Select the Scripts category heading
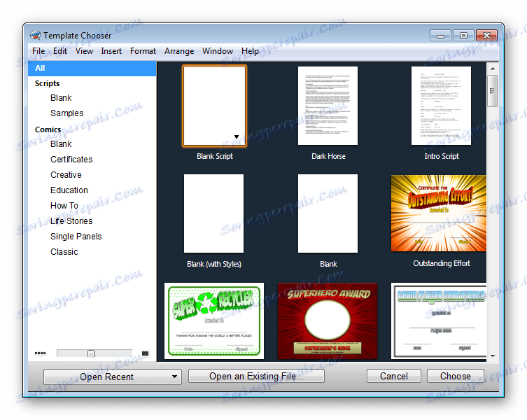The width and height of the screenshot is (527, 420). (47, 83)
